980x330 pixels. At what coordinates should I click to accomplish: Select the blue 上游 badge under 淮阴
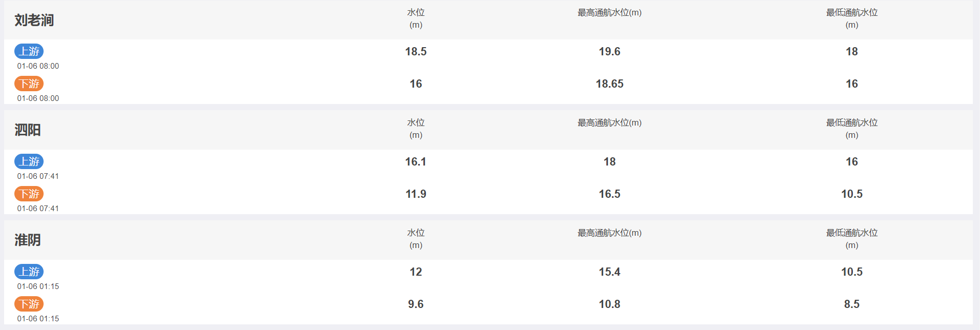[x=29, y=272]
